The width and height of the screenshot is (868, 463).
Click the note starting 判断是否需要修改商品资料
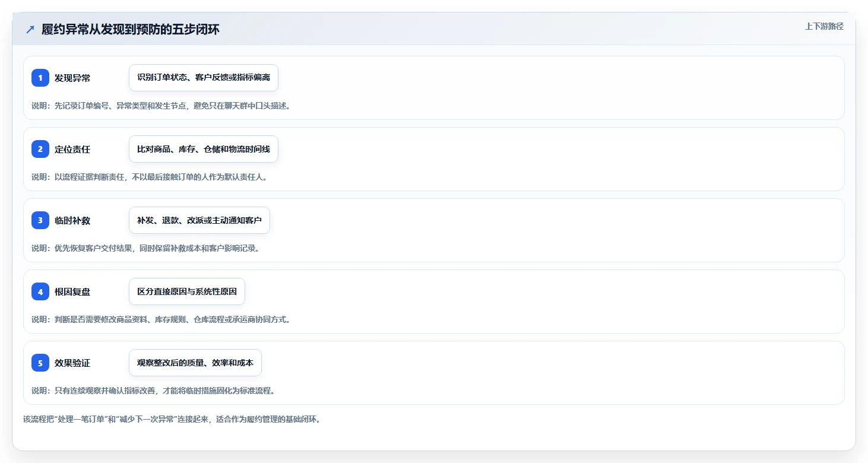(x=161, y=319)
